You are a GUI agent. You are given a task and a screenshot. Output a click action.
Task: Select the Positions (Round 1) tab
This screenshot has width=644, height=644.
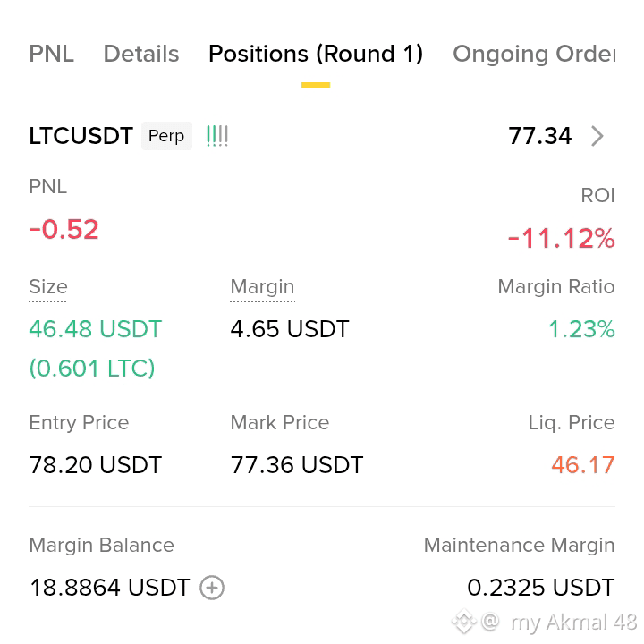point(316,54)
